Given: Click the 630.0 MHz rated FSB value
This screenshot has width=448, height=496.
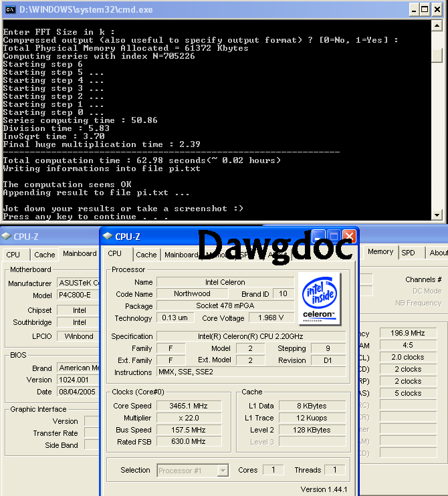Looking at the screenshot, I should [x=189, y=441].
